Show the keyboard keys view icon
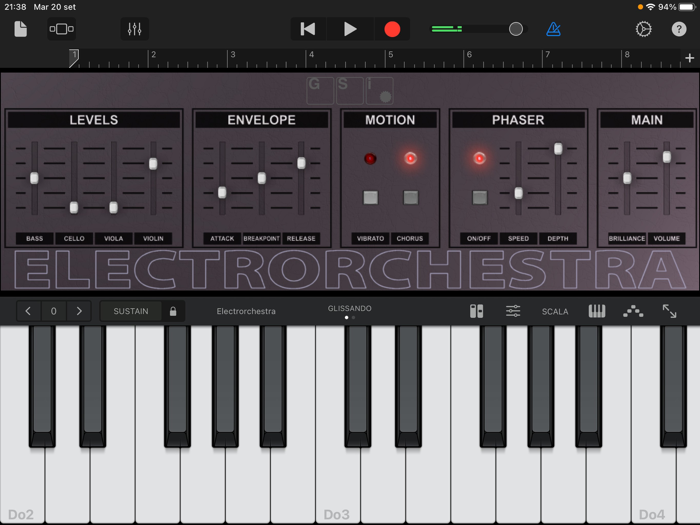Image resolution: width=700 pixels, height=525 pixels. 597,311
